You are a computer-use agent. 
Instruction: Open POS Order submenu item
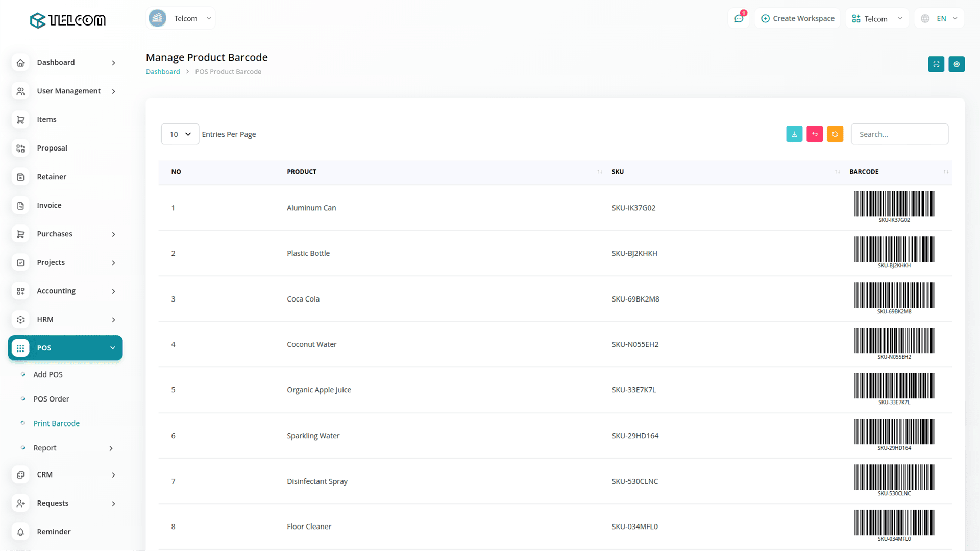click(51, 399)
